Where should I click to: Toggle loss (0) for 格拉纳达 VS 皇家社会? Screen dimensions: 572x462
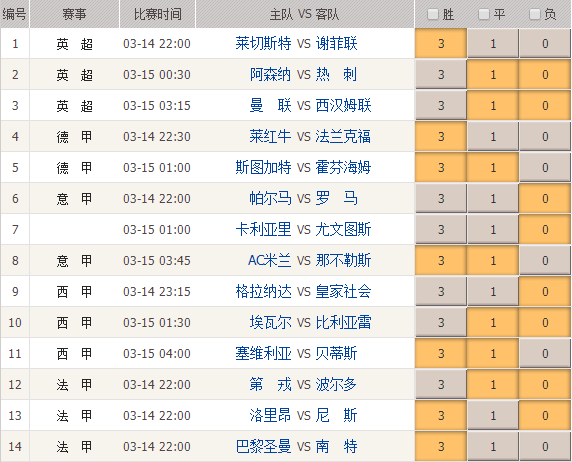(x=545, y=292)
